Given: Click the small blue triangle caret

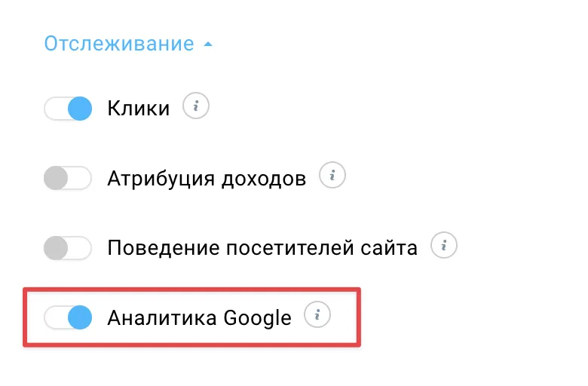Looking at the screenshot, I should 208,44.
